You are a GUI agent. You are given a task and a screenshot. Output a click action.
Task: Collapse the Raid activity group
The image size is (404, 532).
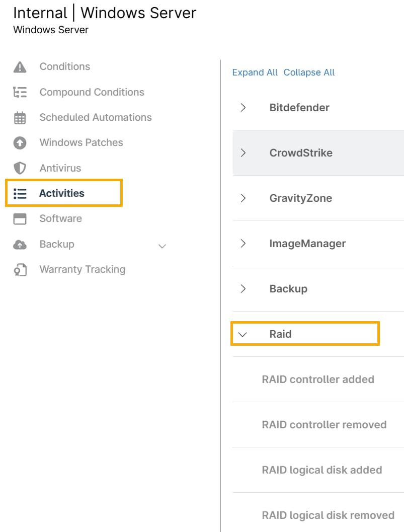(x=243, y=334)
